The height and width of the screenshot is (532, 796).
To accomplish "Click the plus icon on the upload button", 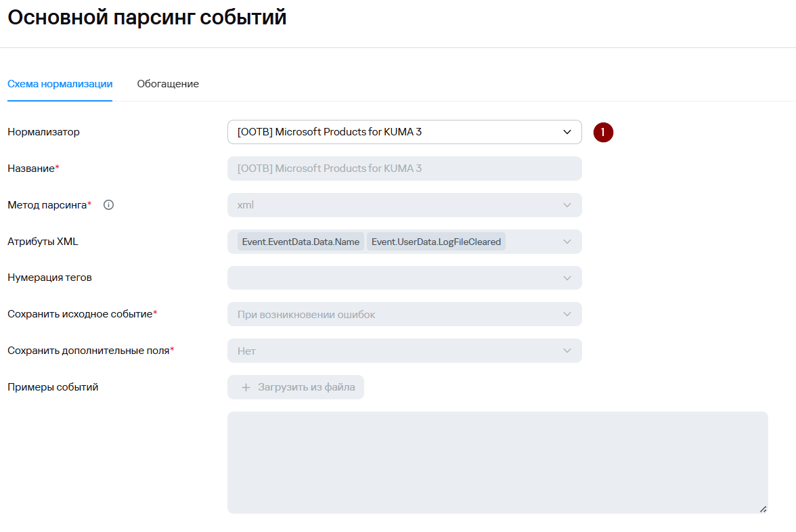I will tap(246, 387).
